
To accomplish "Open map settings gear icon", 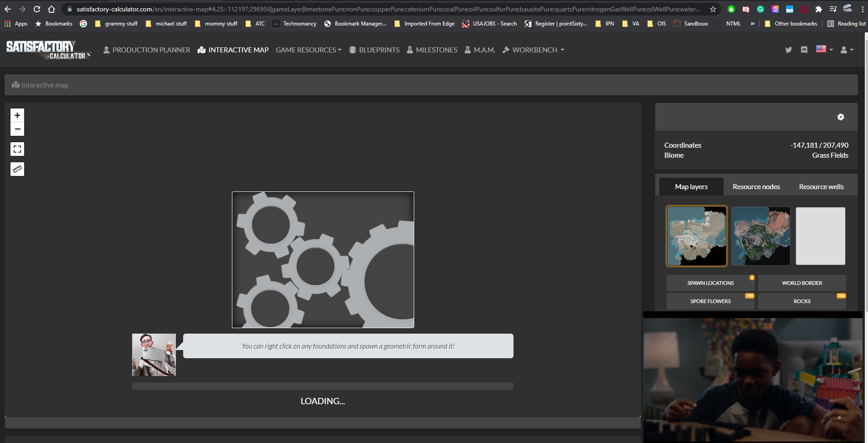I will 841,117.
